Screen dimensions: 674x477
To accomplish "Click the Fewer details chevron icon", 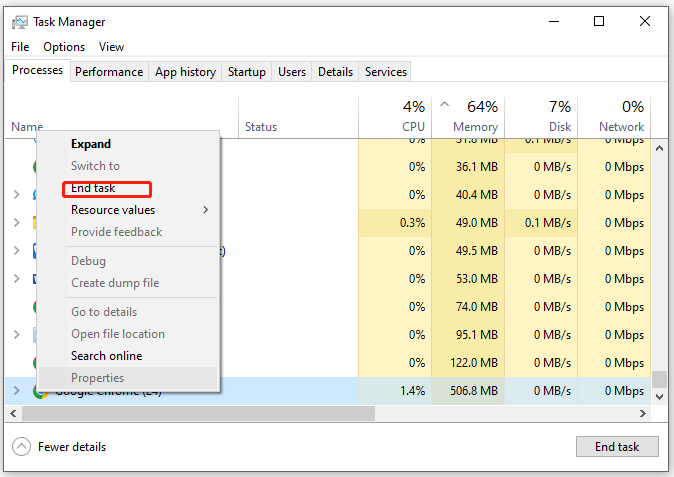I will point(22,447).
